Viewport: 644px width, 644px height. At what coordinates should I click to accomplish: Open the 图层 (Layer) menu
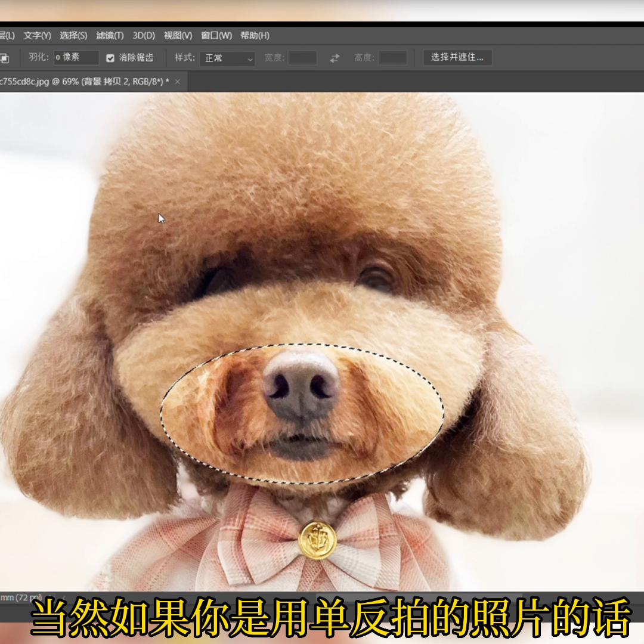(x=8, y=36)
